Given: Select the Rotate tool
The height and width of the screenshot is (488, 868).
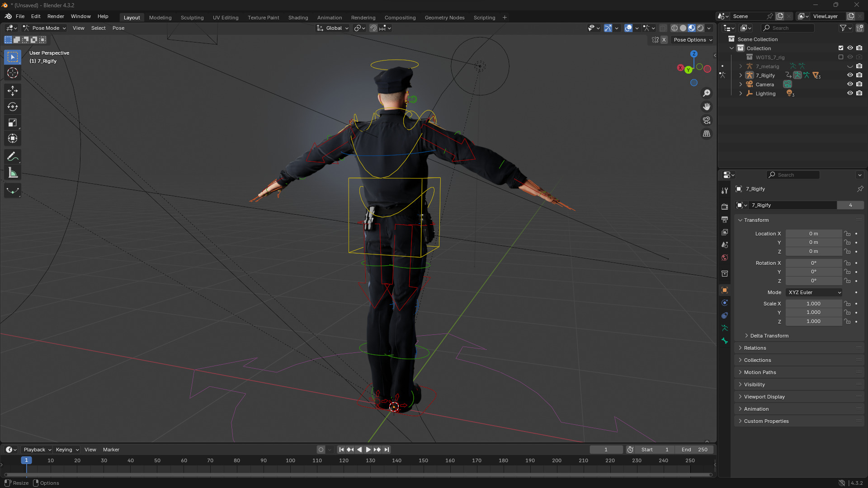Looking at the screenshot, I should point(13,107).
